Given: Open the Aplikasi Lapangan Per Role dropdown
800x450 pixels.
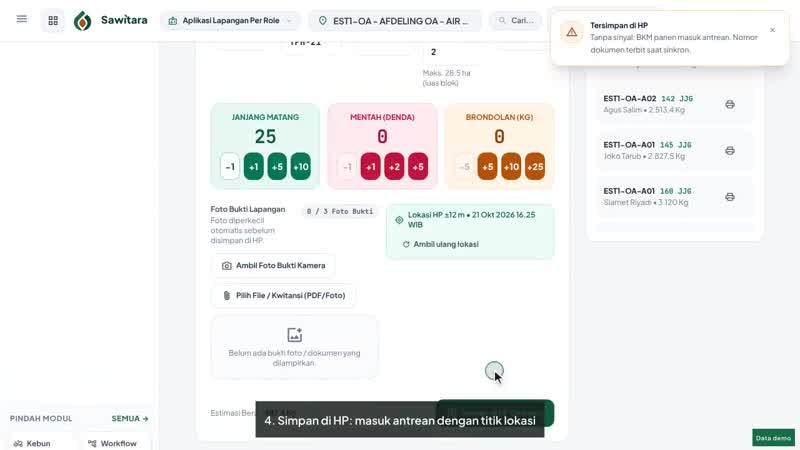Looking at the screenshot, I should (231, 21).
